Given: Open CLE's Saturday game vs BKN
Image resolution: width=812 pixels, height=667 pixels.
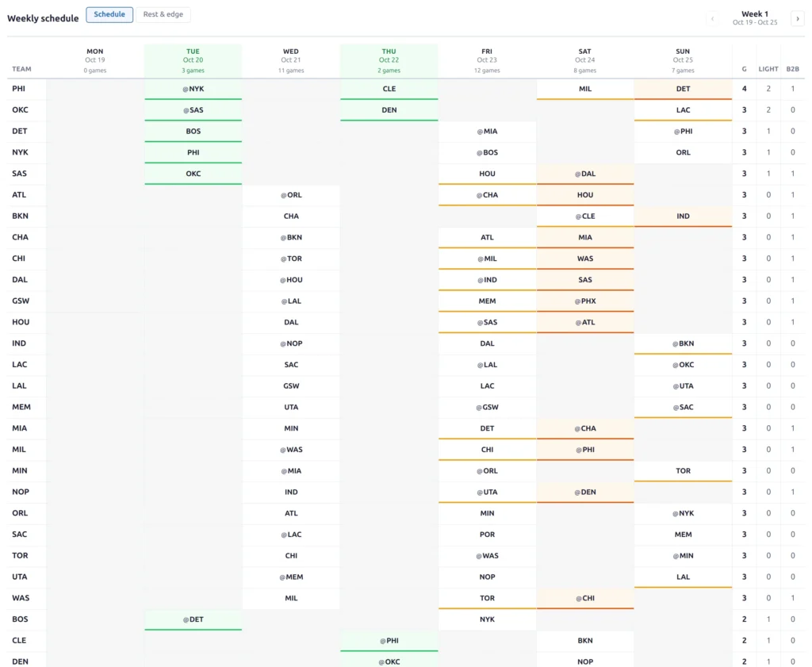Looking at the screenshot, I should click(585, 641).
